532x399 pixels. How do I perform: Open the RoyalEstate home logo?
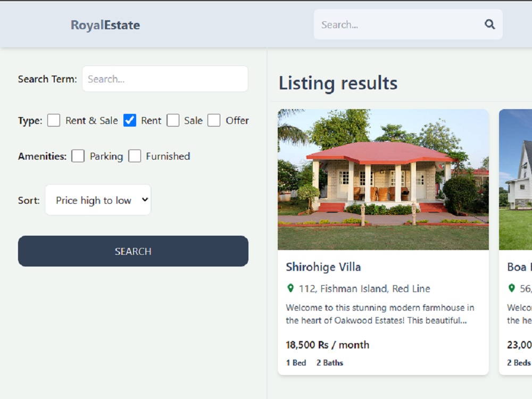coord(105,25)
